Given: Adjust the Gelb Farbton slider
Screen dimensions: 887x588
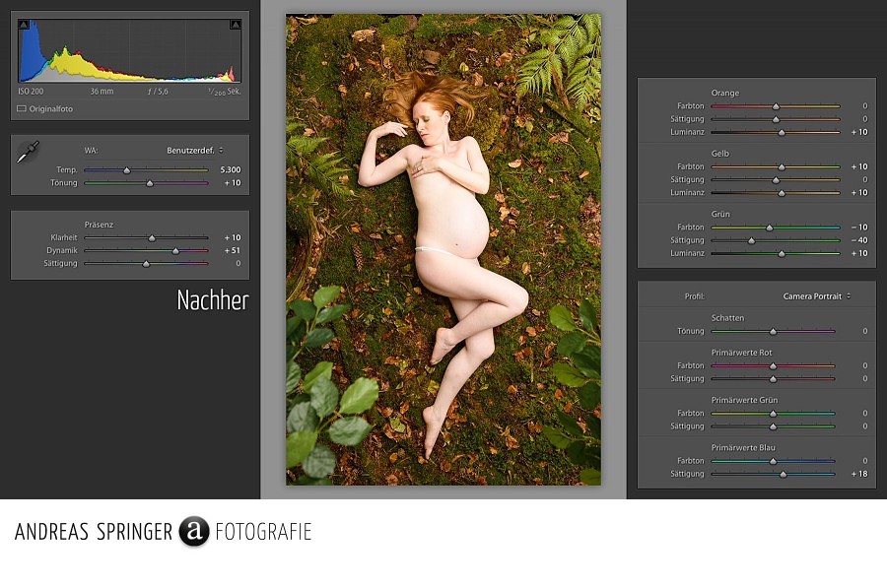Looking at the screenshot, I should click(782, 166).
